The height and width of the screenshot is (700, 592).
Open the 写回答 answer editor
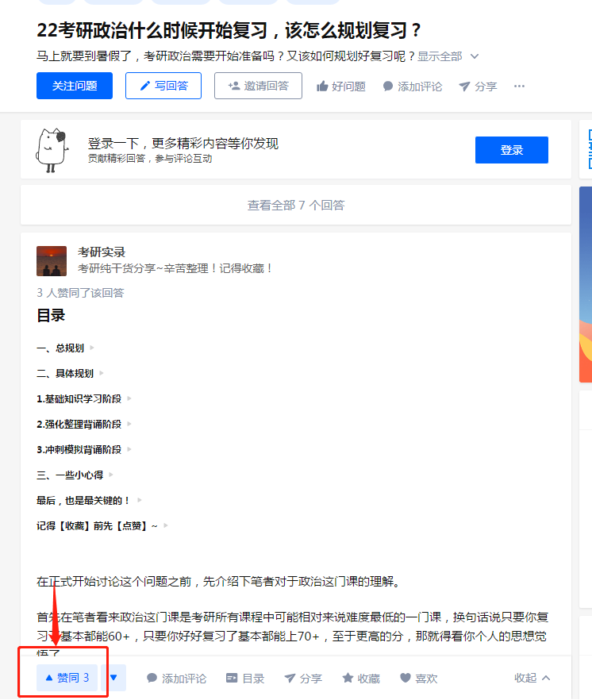click(163, 86)
